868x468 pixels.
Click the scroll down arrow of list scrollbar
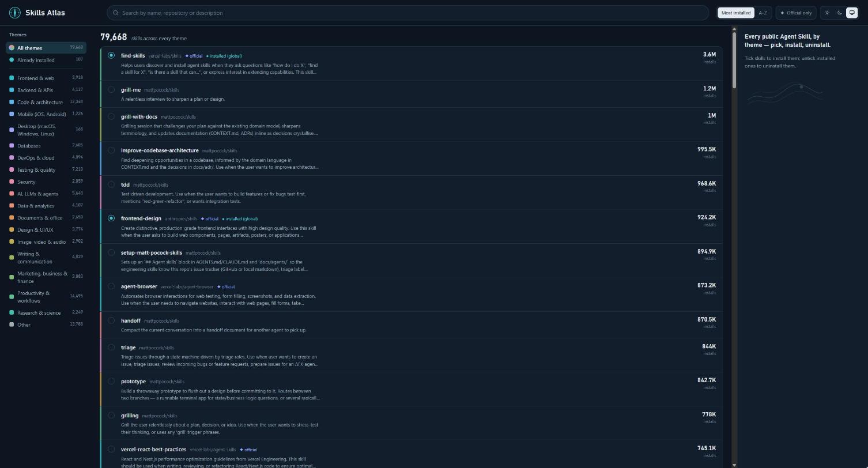coord(734,465)
